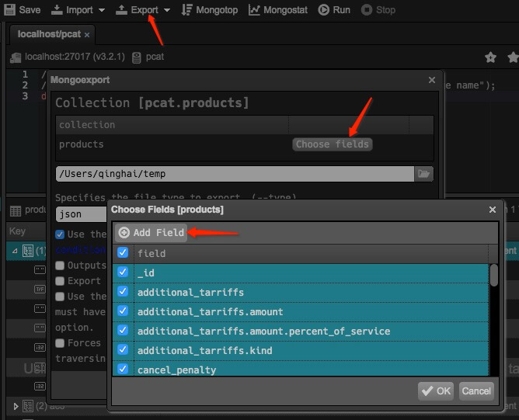Open the Export toolbar option
Screen dimensions: 519x420
point(137,10)
